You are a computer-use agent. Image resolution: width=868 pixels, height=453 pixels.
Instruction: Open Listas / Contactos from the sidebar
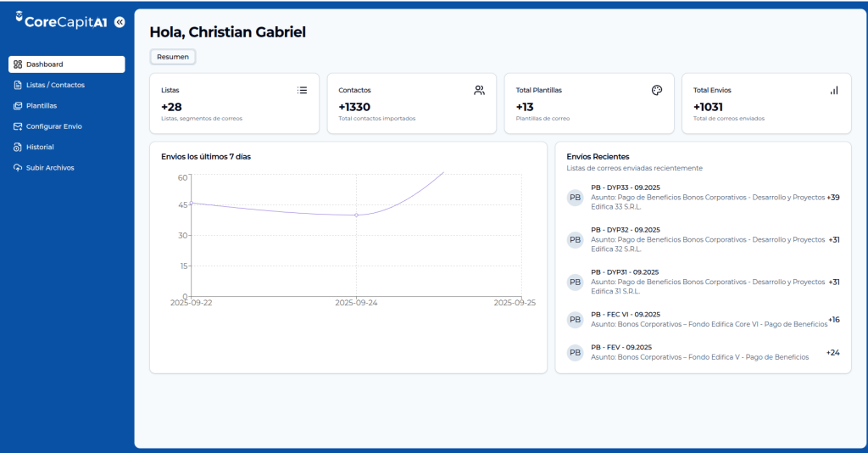[x=55, y=85]
